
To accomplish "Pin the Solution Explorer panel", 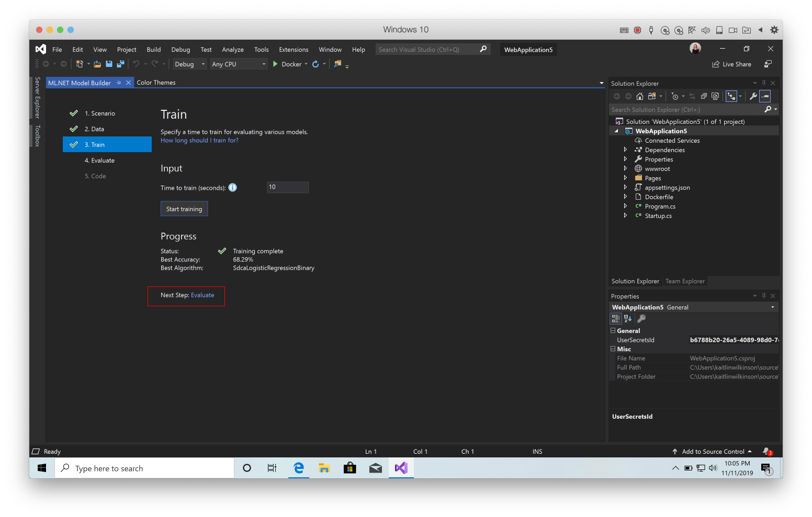I will coord(763,83).
